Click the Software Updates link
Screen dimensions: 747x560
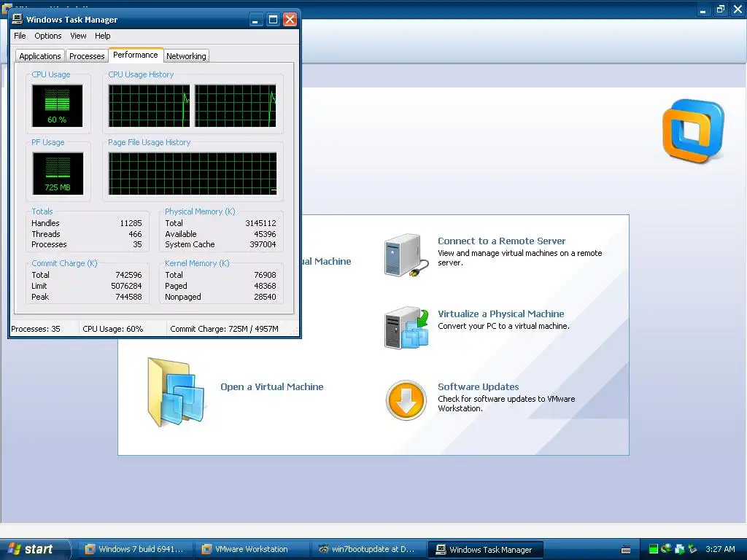479,386
